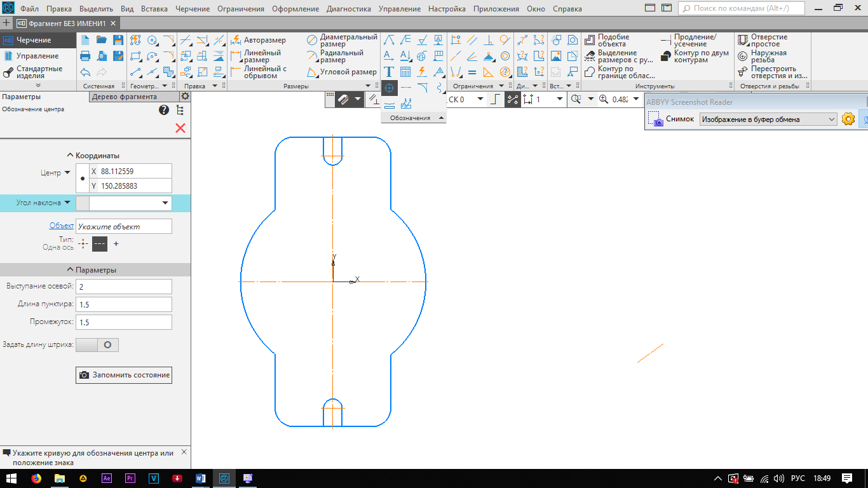This screenshot has height=488, width=868.
Task: Toggle Задать длину штриха switch
Action: click(x=97, y=344)
